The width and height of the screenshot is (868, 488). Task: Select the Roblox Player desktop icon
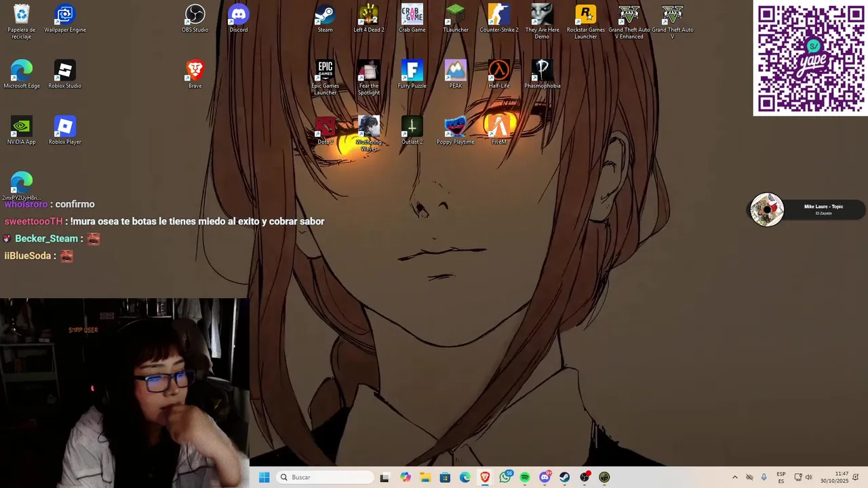point(65,131)
